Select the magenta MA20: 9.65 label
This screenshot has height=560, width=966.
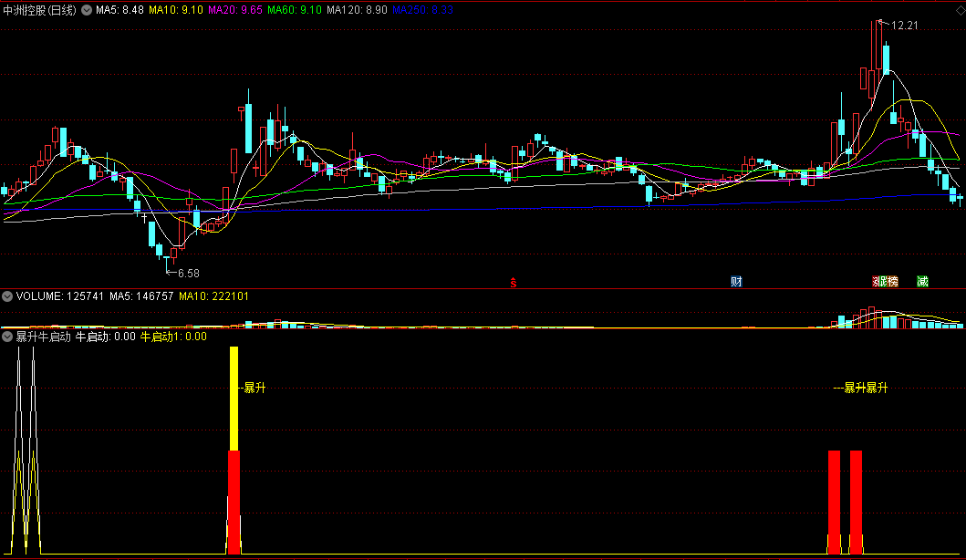pyautogui.click(x=234, y=10)
